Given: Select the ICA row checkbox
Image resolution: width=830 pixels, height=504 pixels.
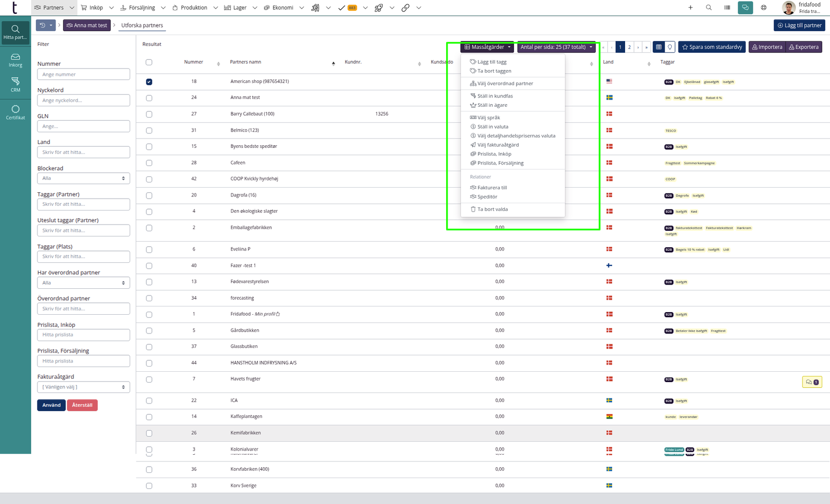Looking at the screenshot, I should [149, 401].
